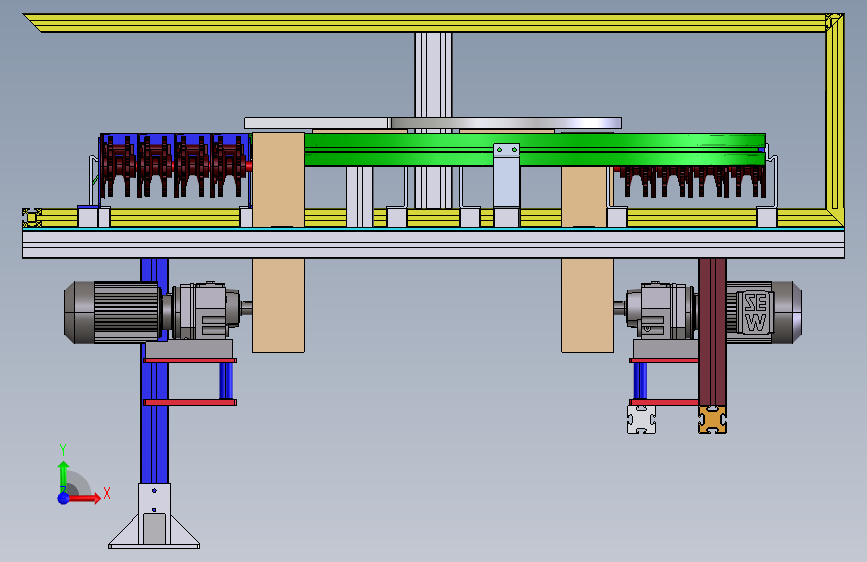Select the metallic disc above the green beam
The width and height of the screenshot is (867, 562).
(506, 123)
